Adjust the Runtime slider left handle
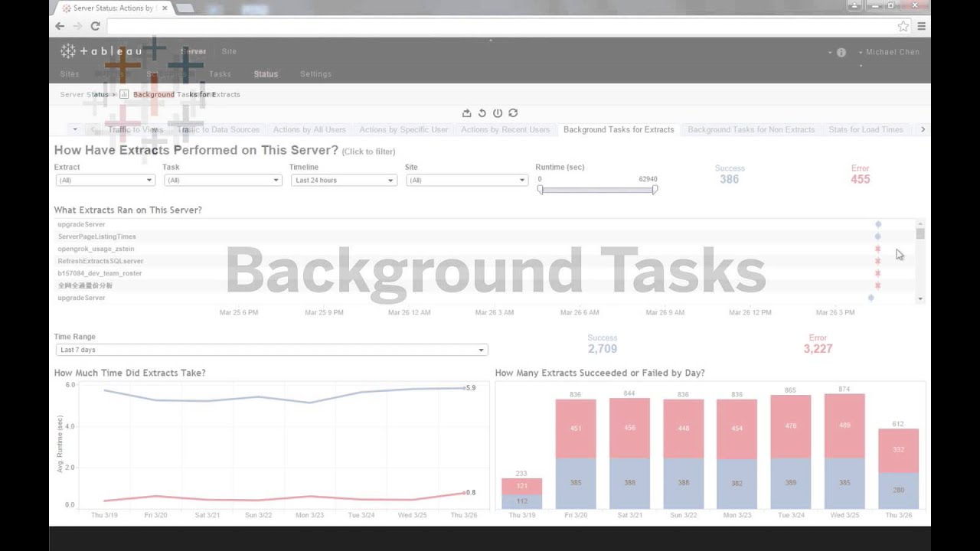 tap(540, 189)
